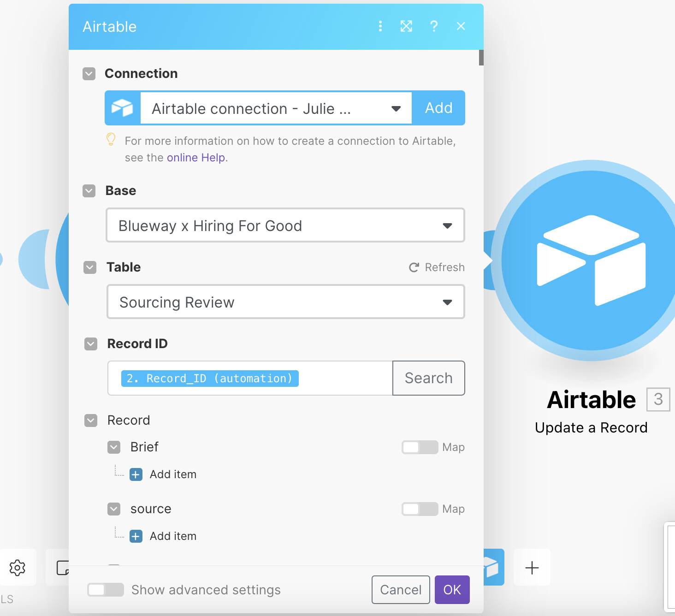Click the blue Airtable icon in bottom toolbar
This screenshot has width=675, height=616.
(x=493, y=567)
